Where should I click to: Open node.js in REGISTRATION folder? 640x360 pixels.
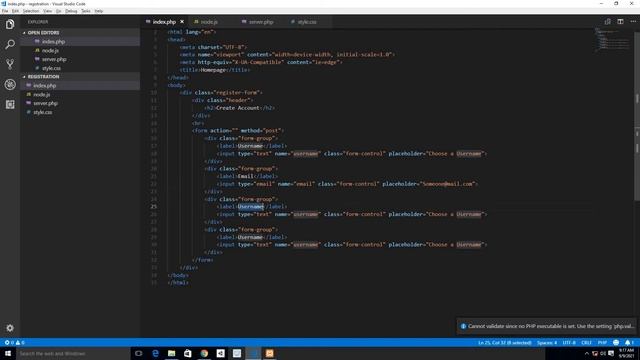[x=42, y=94]
